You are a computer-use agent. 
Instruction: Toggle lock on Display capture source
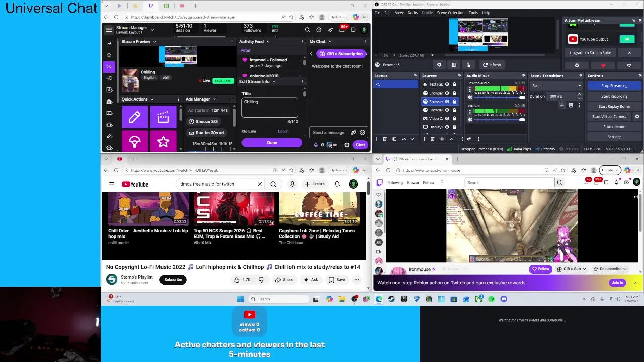tap(454, 127)
